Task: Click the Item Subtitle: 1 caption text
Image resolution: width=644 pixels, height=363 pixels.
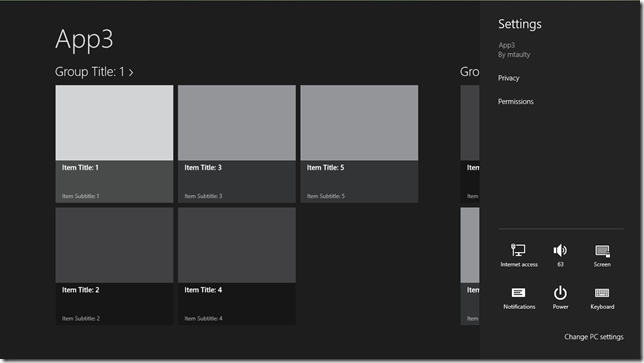Action: tap(80, 196)
